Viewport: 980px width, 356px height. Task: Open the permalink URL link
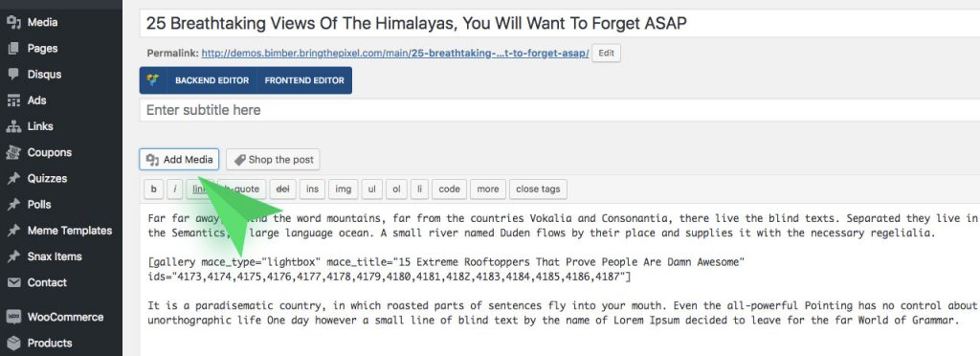click(395, 54)
